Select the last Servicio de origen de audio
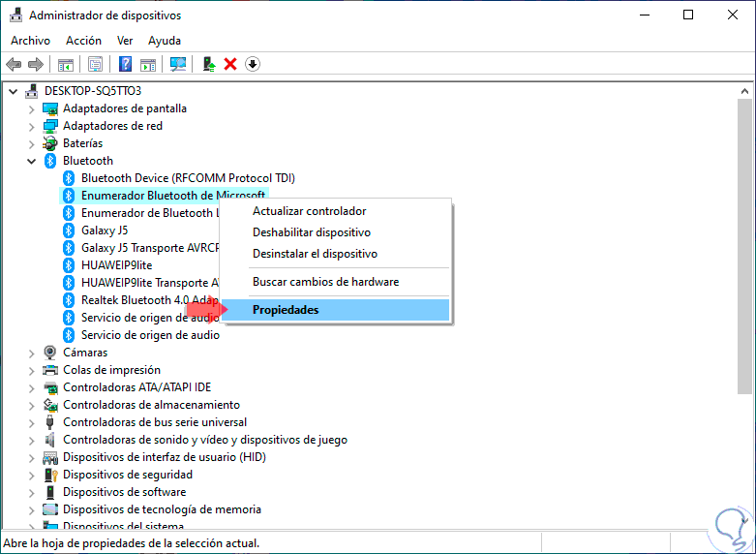The height and width of the screenshot is (554, 756). [150, 335]
